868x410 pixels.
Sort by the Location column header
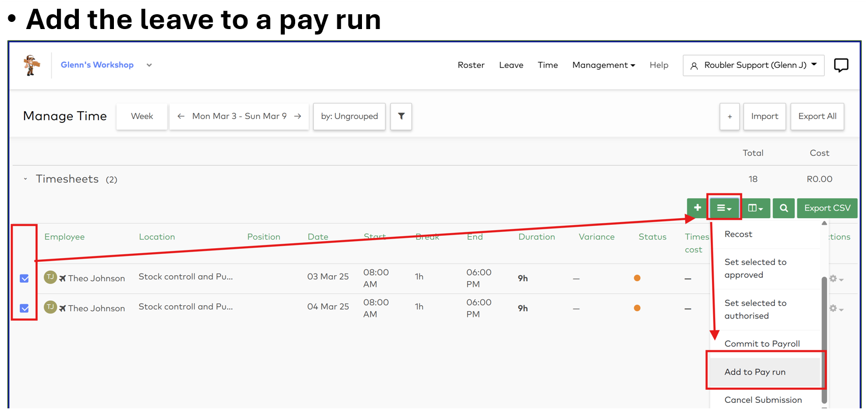click(x=157, y=237)
